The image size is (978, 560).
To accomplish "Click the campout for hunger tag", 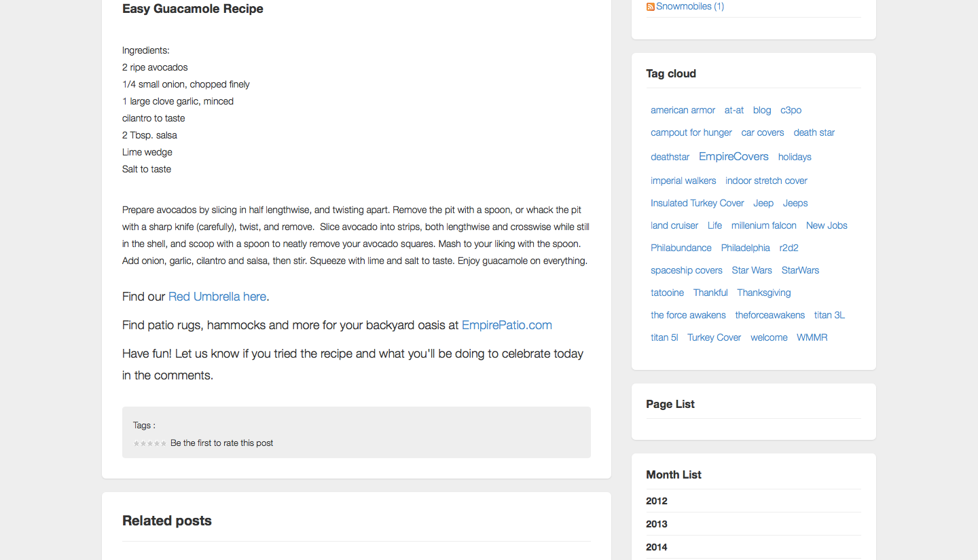I will click(691, 132).
